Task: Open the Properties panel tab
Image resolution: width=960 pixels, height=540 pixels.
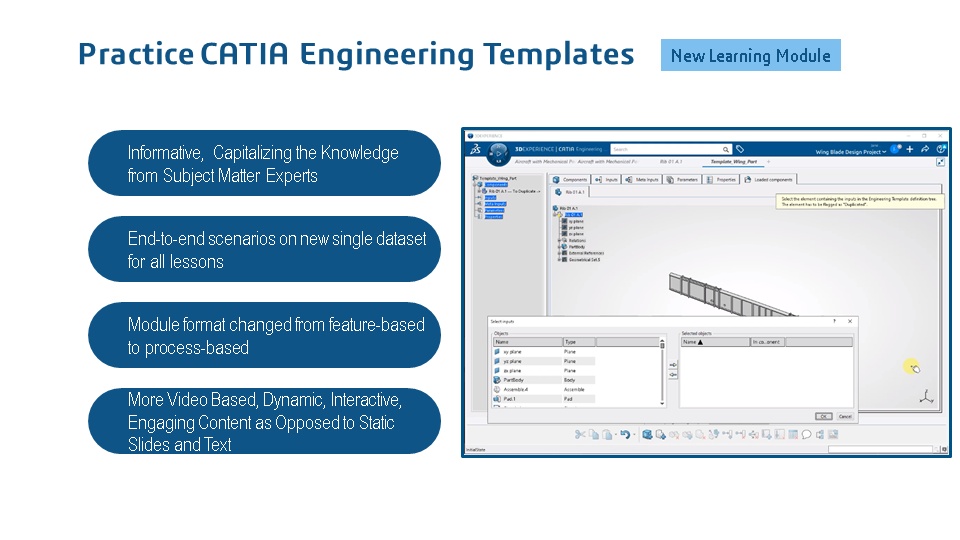Action: click(721, 179)
